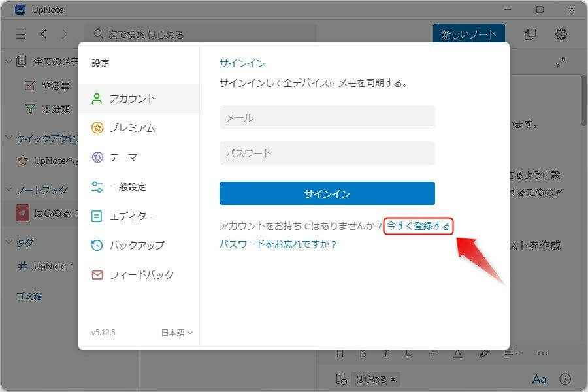This screenshot has height=392, width=588.
Task: Go forward with the right arrow icon
Action: 65,34
